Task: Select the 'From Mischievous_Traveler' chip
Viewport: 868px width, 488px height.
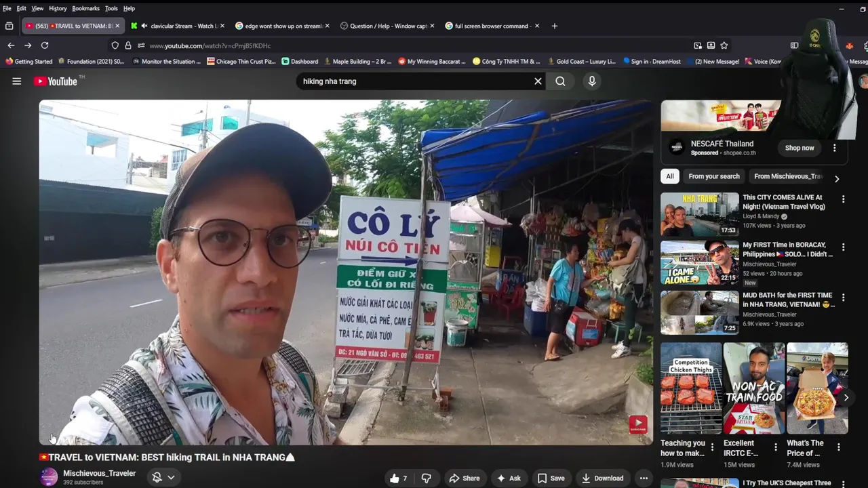Action: (788, 176)
